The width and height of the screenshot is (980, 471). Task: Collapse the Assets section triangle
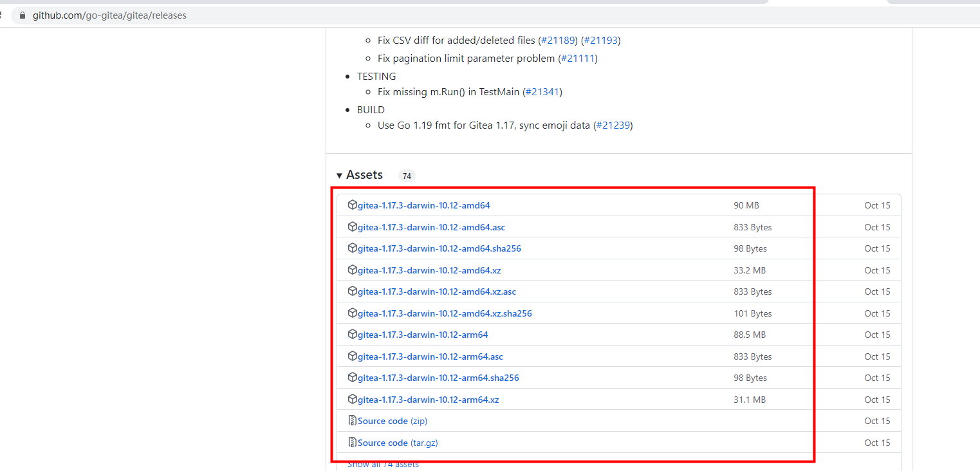coord(339,176)
